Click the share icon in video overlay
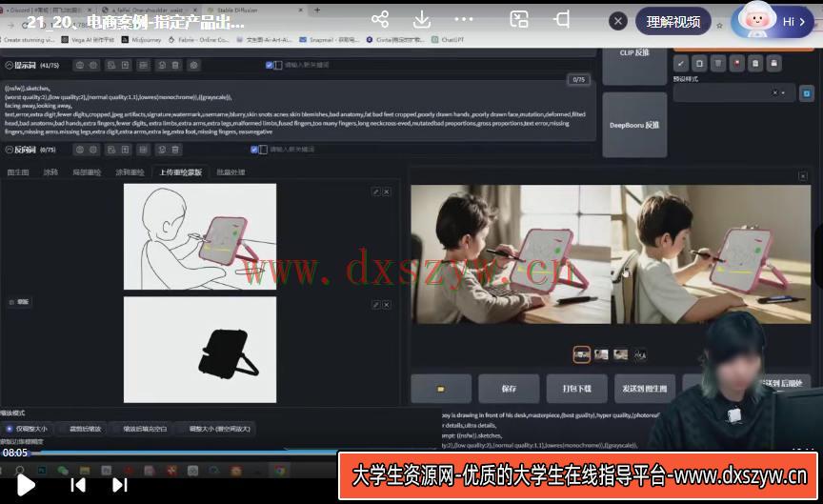The width and height of the screenshot is (823, 504). click(x=379, y=20)
